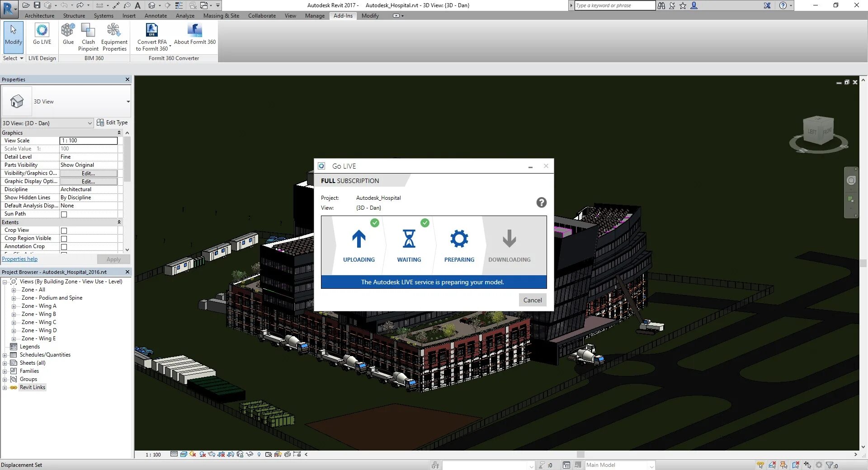Image resolution: width=868 pixels, height=470 pixels.
Task: Open the Insert ribbon tab
Action: coord(129,16)
